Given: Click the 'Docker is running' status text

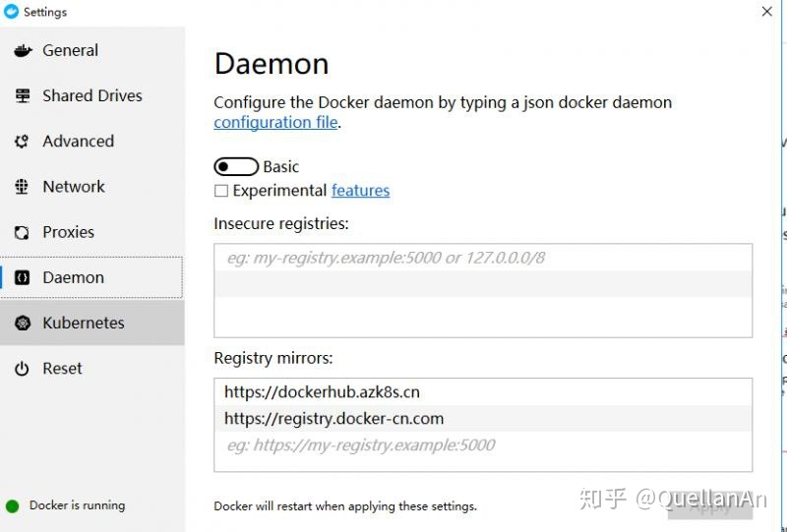Looking at the screenshot, I should tap(78, 505).
